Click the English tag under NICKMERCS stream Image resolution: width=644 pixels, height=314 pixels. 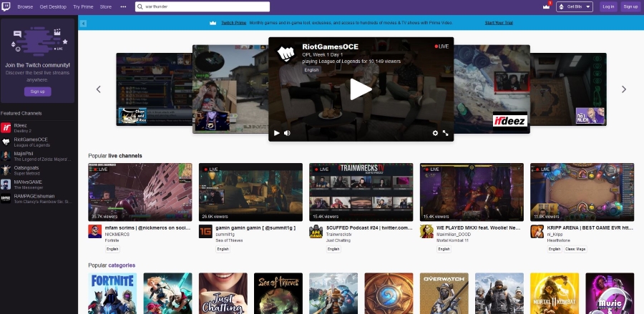pos(112,249)
